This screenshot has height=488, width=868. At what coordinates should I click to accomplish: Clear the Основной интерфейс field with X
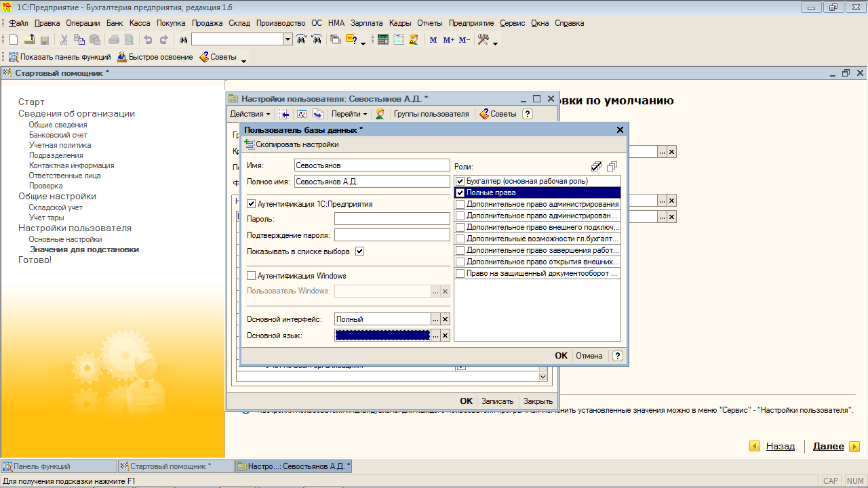446,319
